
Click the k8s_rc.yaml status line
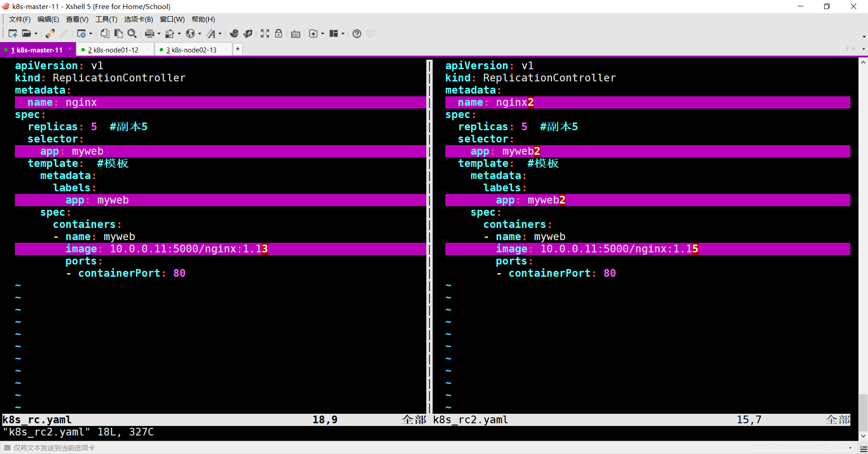(214, 420)
